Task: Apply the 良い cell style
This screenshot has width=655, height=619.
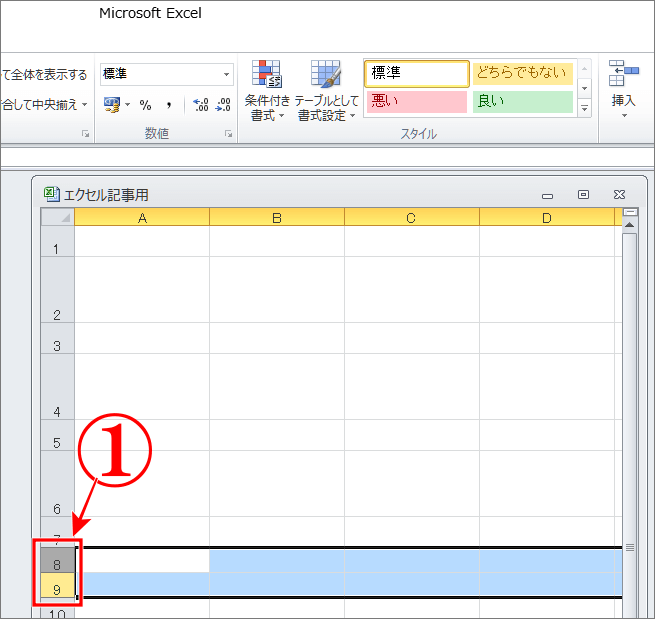Action: pyautogui.click(x=522, y=101)
